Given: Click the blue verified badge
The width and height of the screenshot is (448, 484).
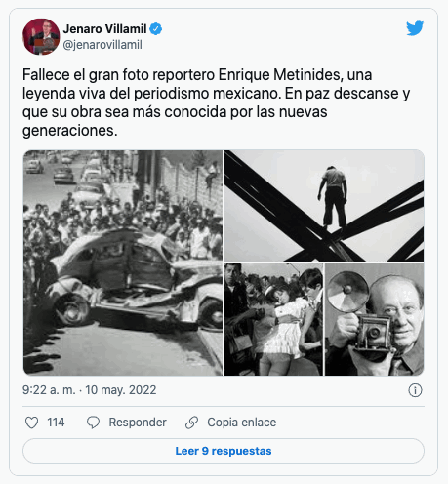Looking at the screenshot, I should click(x=156, y=29).
